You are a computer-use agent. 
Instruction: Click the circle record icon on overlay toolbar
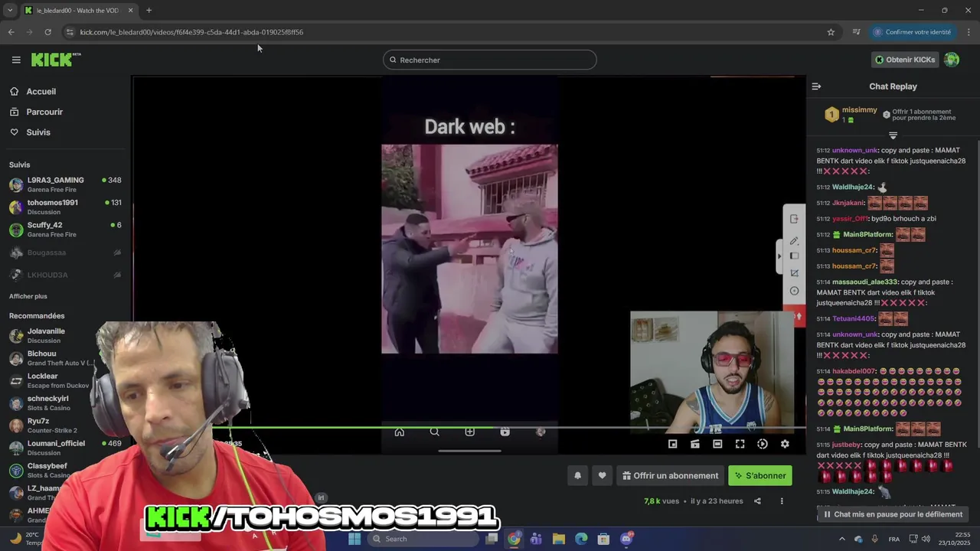coord(794,291)
